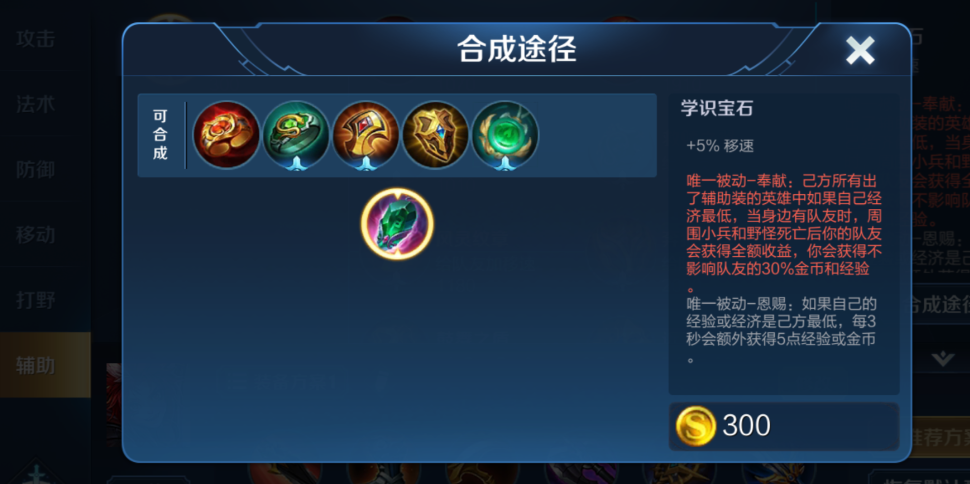
Task: Tap the highlighted 学识宝石 green gem icon
Action: click(397, 223)
